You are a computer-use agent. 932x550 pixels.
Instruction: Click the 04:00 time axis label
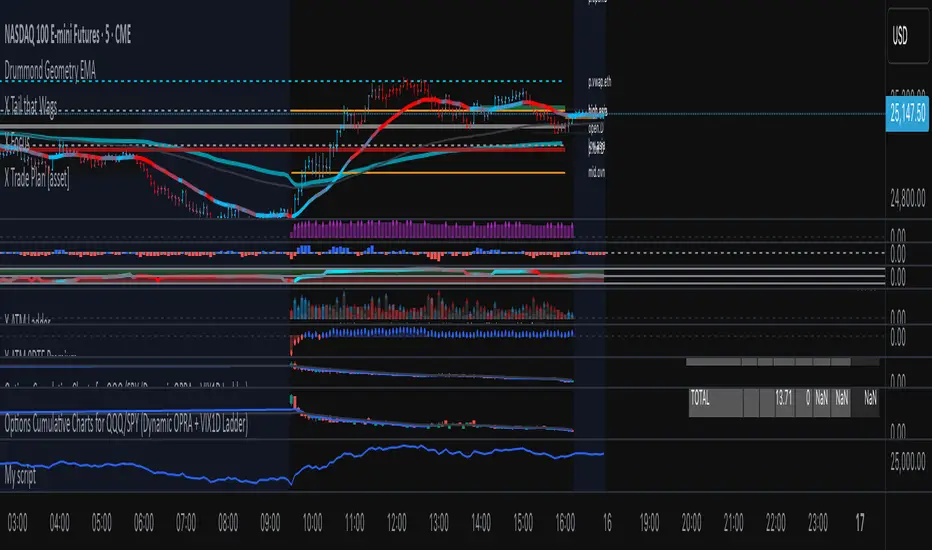point(59,523)
